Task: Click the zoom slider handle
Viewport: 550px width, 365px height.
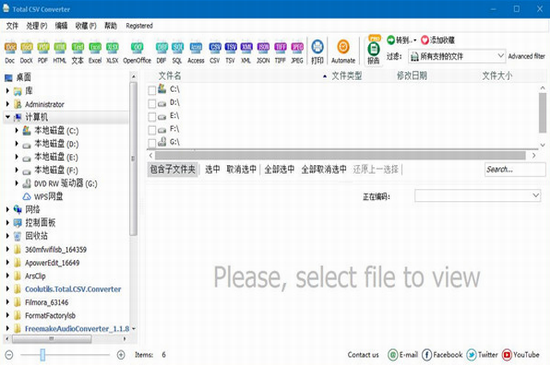Action: tap(42, 355)
